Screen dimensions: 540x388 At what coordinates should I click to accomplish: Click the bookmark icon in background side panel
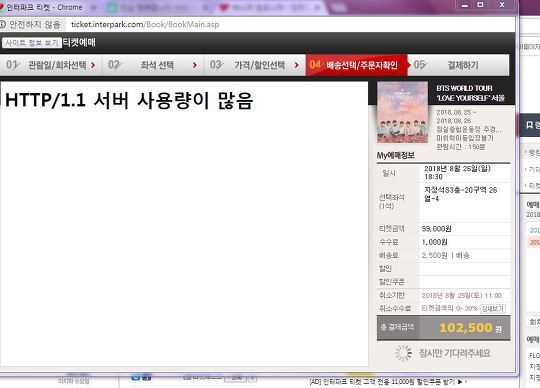pyautogui.click(x=529, y=125)
